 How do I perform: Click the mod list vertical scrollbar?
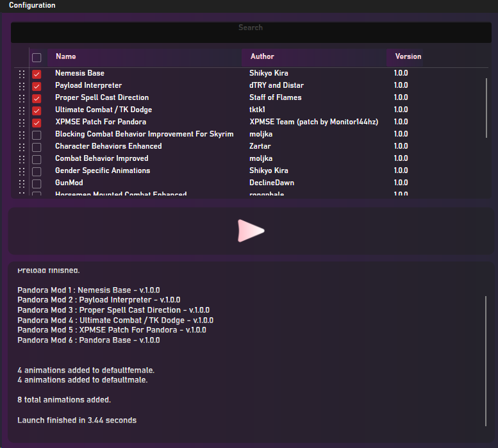tap(486, 108)
